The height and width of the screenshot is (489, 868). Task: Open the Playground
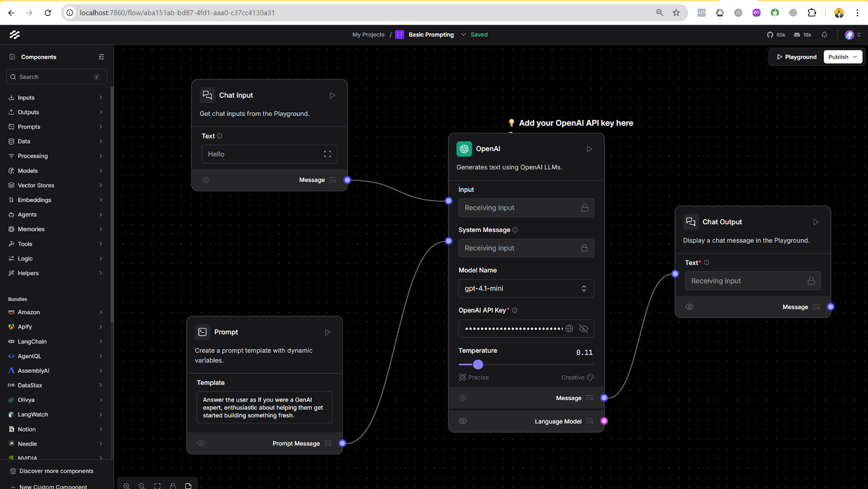(x=796, y=57)
